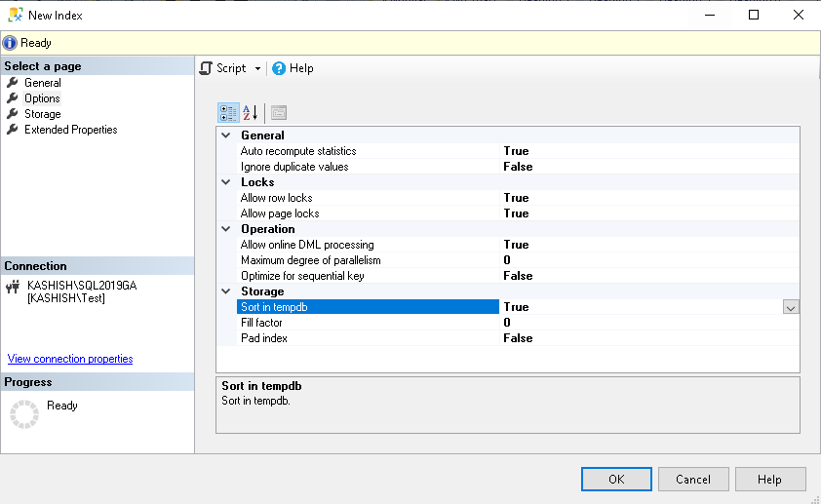The height and width of the screenshot is (504, 821).
Task: Click View connection properties link
Action: click(x=70, y=359)
